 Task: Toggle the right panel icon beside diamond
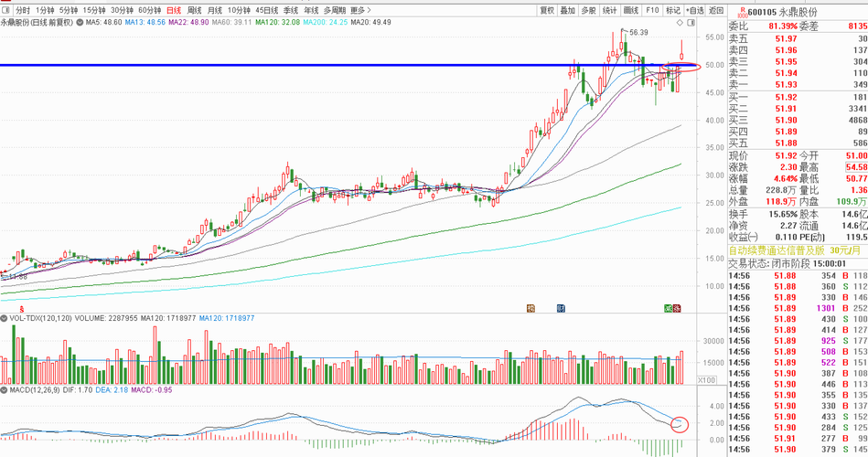click(691, 23)
